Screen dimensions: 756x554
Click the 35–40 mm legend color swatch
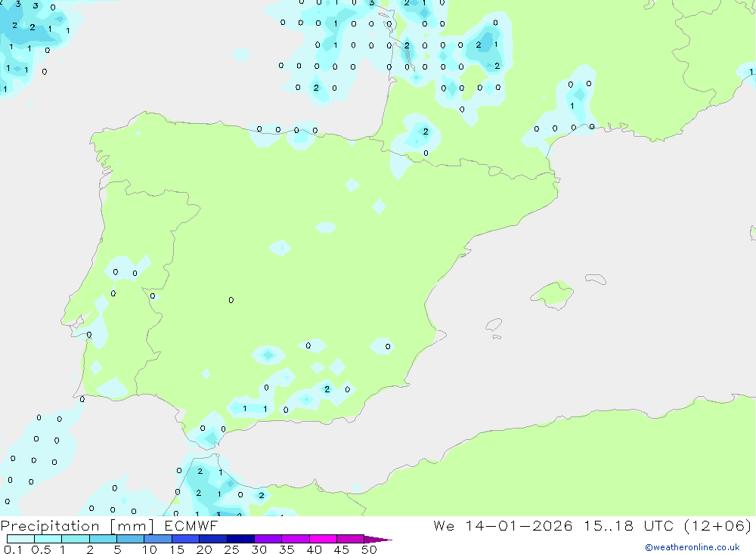296,539
